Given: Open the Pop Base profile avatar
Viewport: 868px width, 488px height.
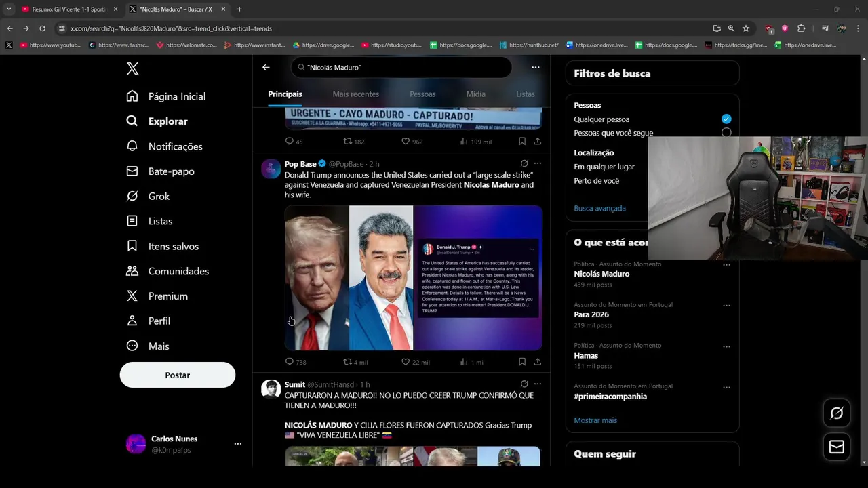Looking at the screenshot, I should pos(271,169).
